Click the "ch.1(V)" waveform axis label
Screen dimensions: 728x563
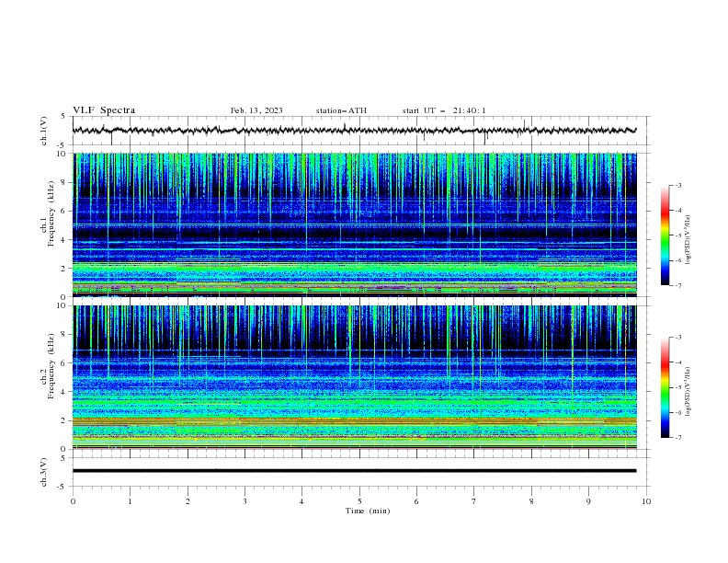(x=44, y=131)
